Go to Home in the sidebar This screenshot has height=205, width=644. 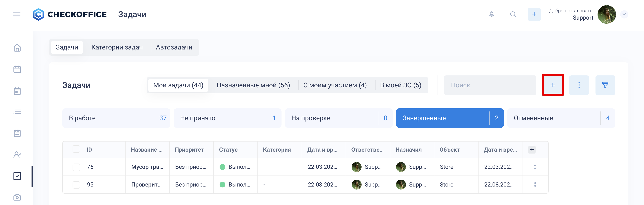tap(17, 48)
